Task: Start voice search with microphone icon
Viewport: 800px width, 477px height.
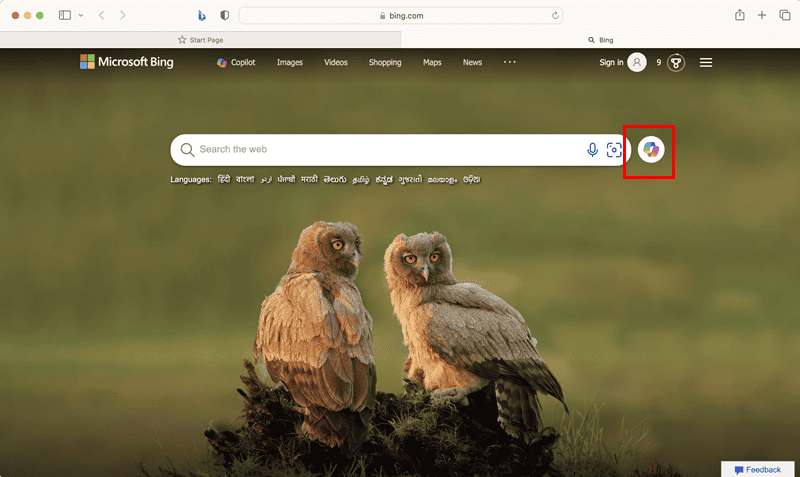Action: 592,149
